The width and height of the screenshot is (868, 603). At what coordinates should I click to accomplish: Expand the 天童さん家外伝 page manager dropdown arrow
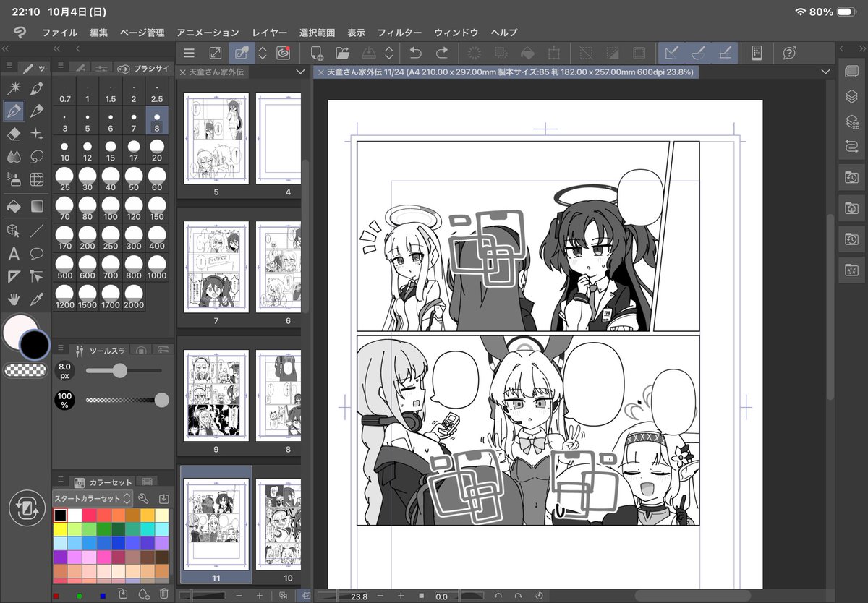301,72
